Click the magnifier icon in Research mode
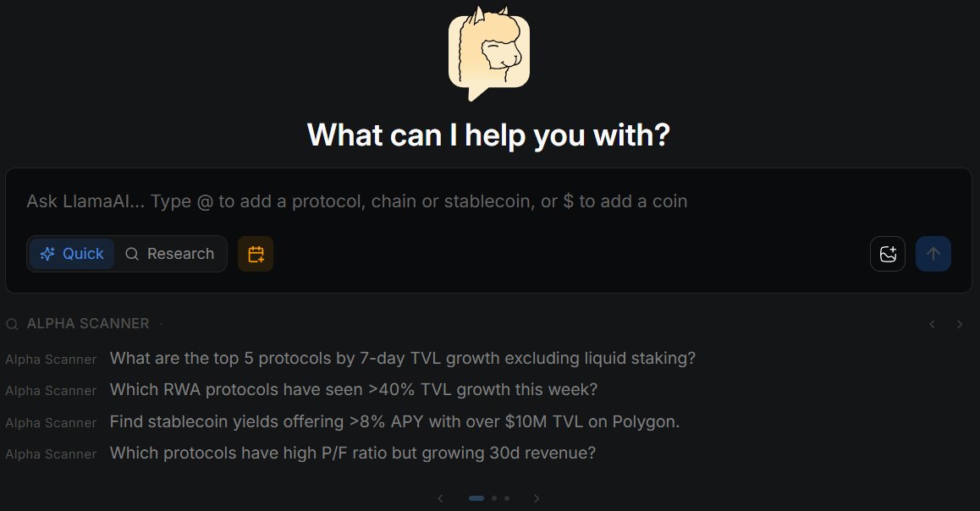The height and width of the screenshot is (511, 980). point(132,254)
